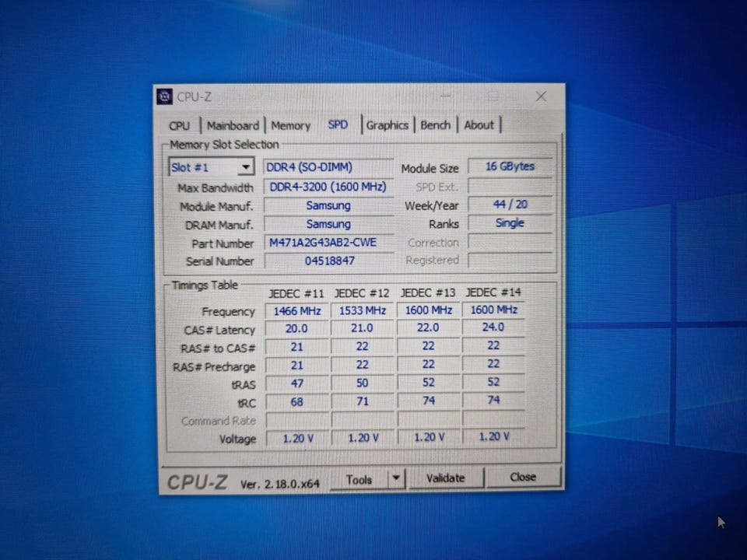Click the 1533 MHz frequency cell

[362, 310]
